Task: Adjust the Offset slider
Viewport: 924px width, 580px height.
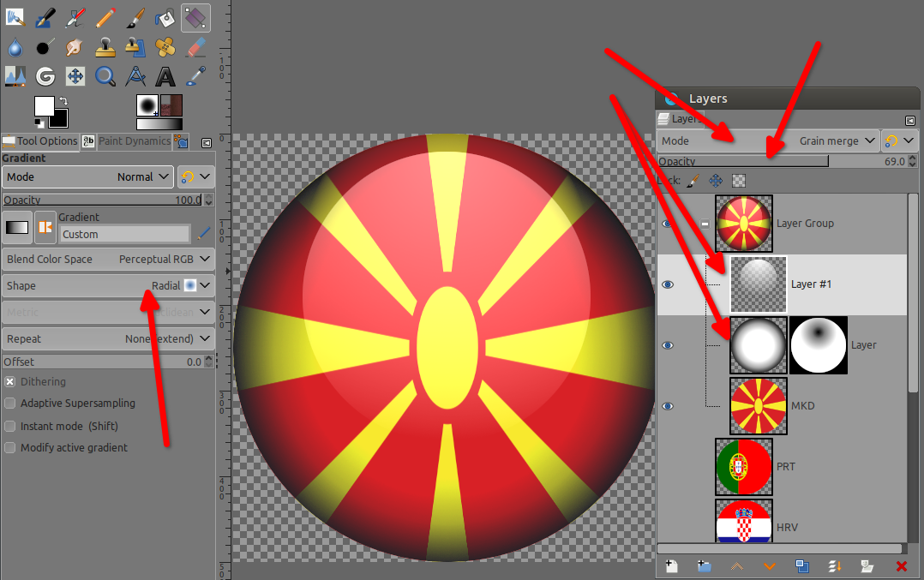Action: (103, 362)
